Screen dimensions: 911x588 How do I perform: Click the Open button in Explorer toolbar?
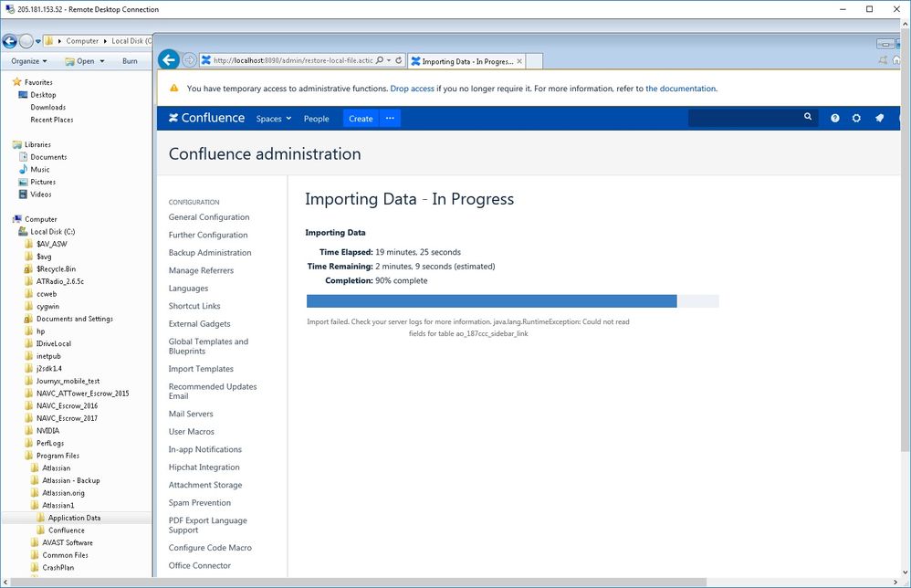79,61
